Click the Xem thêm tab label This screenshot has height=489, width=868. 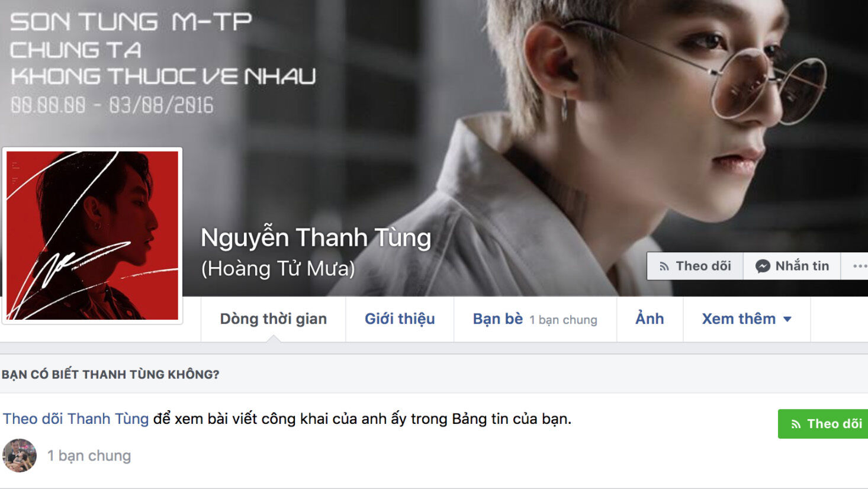coord(739,319)
